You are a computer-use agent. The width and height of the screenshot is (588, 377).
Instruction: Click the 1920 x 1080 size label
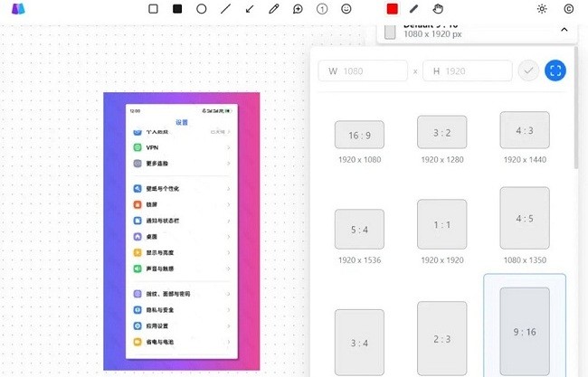(x=360, y=160)
